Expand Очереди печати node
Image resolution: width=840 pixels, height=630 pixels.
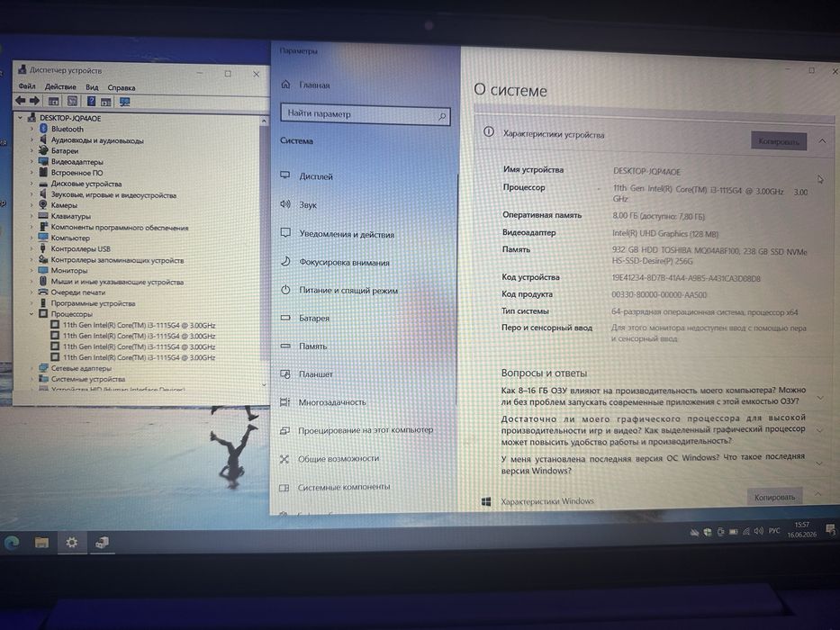coord(32,292)
